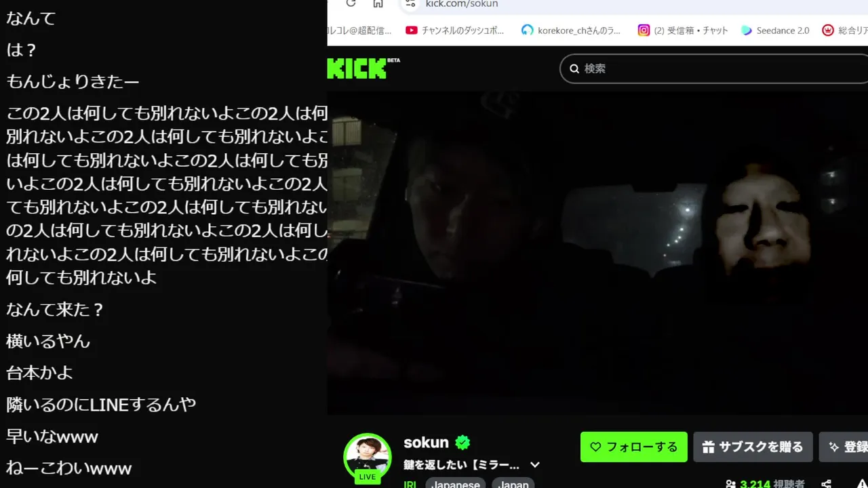
Task: Expand the stream title with the chevron arrow
Action: click(535, 465)
